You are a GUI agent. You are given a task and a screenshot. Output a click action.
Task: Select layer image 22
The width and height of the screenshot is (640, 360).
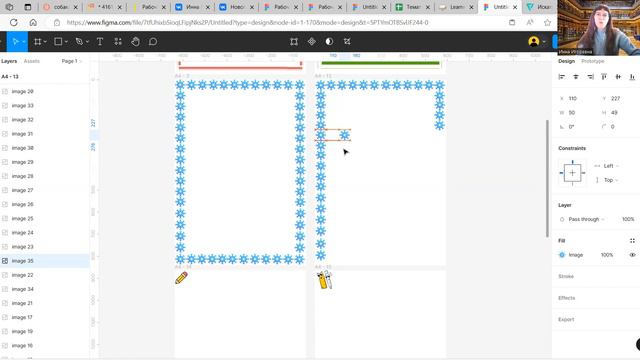click(45, 275)
